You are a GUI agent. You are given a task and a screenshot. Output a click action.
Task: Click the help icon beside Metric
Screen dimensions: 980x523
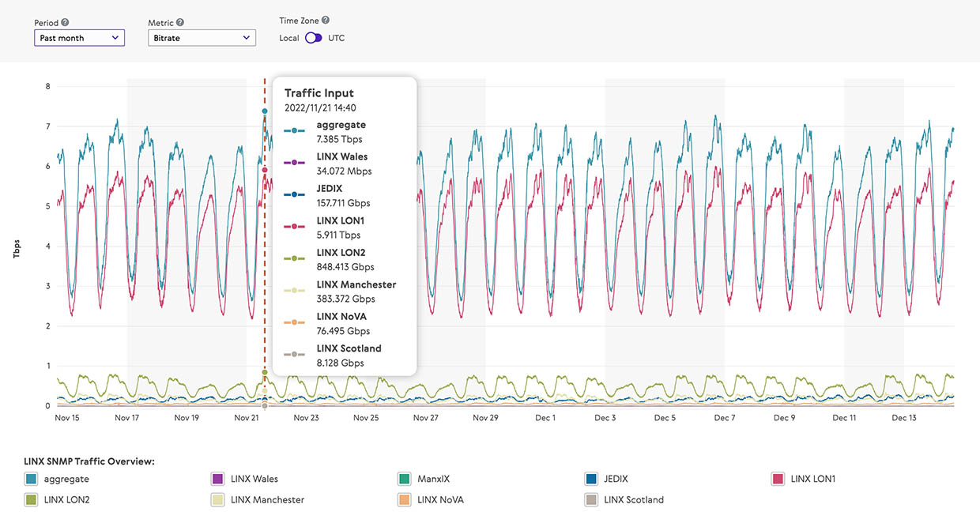[x=180, y=23]
